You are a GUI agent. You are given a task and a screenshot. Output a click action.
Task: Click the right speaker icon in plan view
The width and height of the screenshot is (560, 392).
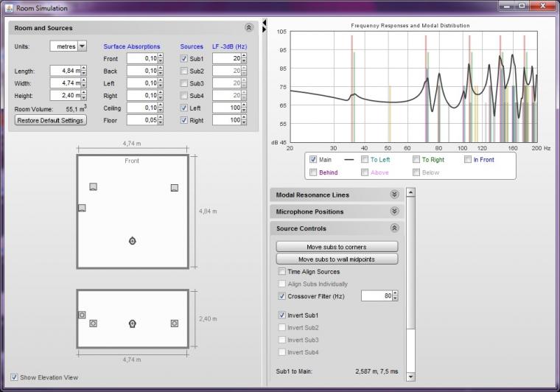174,188
